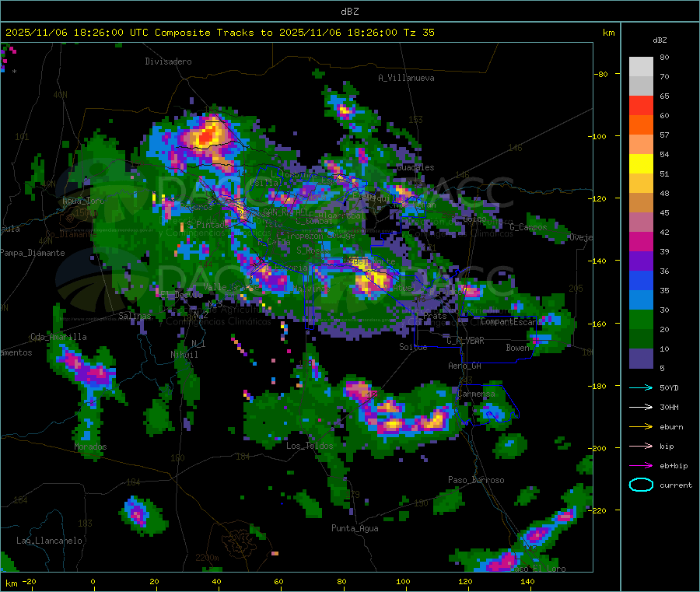
Task: Choose the purple 36-39 dBZ swatch
Action: tap(641, 261)
